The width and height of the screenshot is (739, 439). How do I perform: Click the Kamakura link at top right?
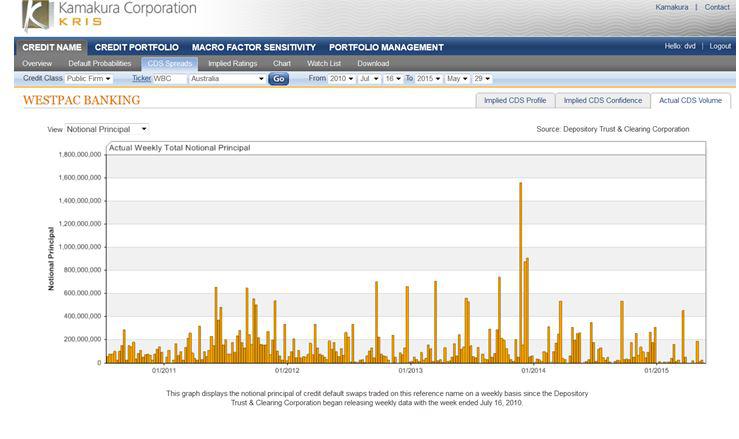pos(672,7)
